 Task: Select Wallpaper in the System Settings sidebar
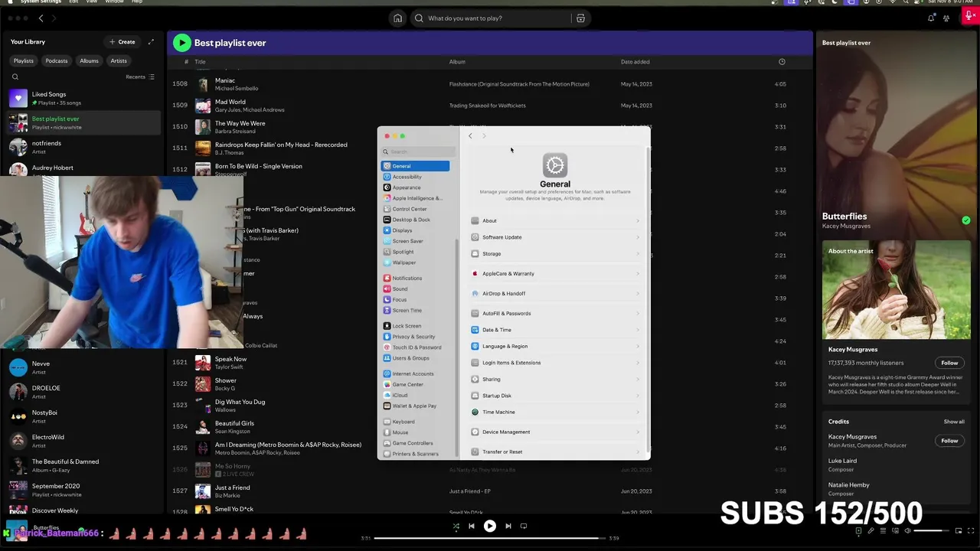tap(416, 262)
